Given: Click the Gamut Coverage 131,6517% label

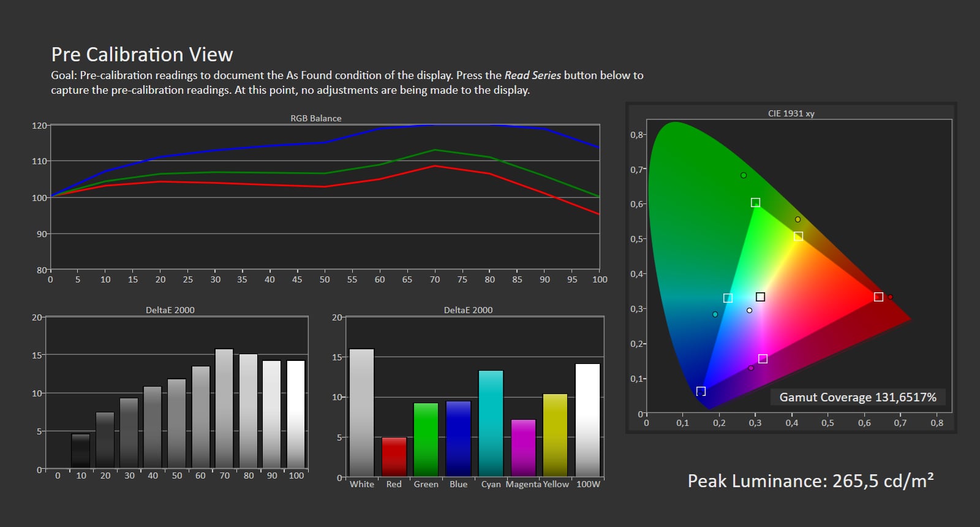Looking at the screenshot, I should click(x=858, y=397).
